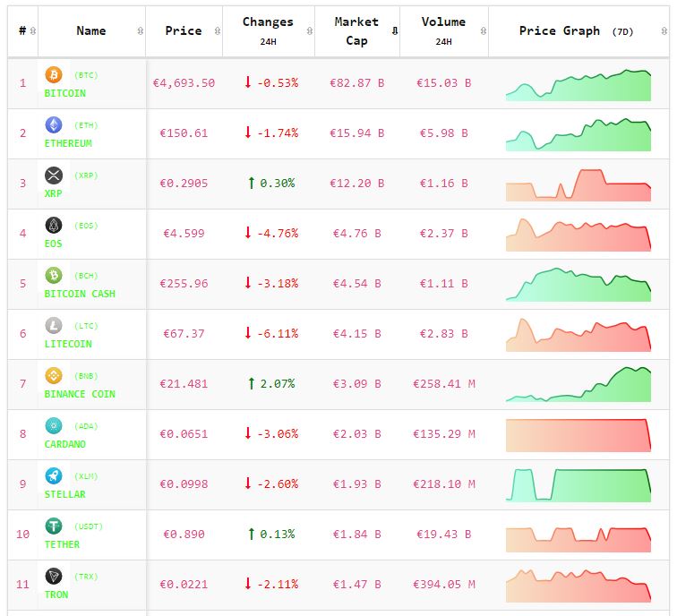Screen dimensions: 677x616
Task: Sort by Price column header
Action: click(x=184, y=31)
